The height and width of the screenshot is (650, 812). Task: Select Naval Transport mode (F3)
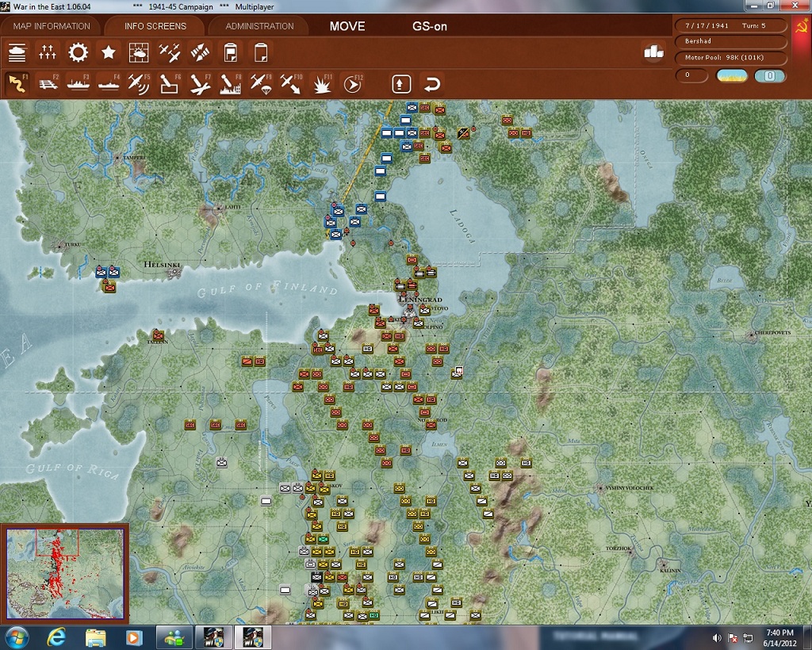(x=79, y=83)
